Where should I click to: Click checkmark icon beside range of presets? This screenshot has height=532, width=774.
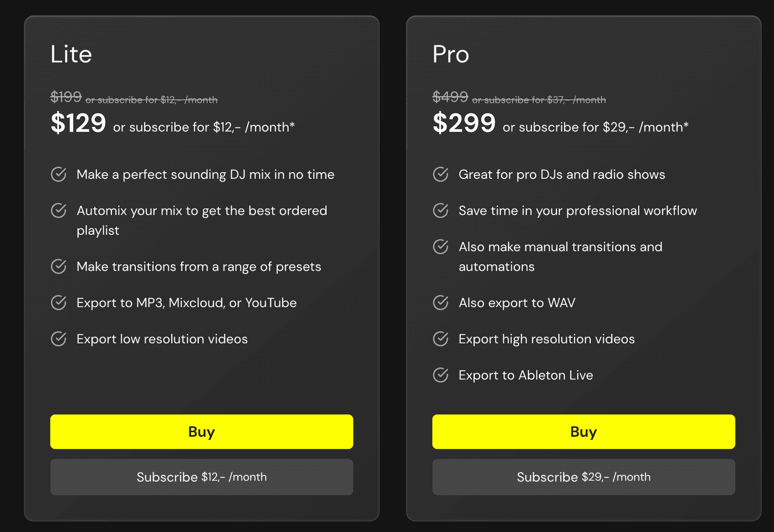[x=58, y=266]
